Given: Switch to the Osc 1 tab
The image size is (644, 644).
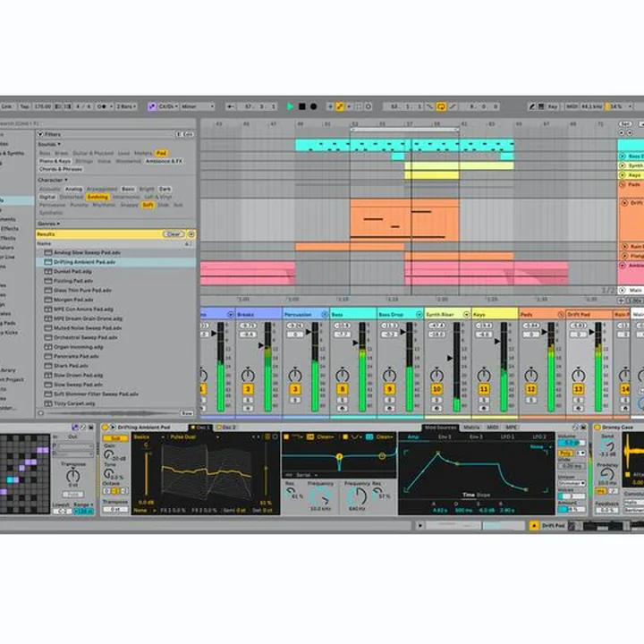Looking at the screenshot, I should tap(201, 428).
